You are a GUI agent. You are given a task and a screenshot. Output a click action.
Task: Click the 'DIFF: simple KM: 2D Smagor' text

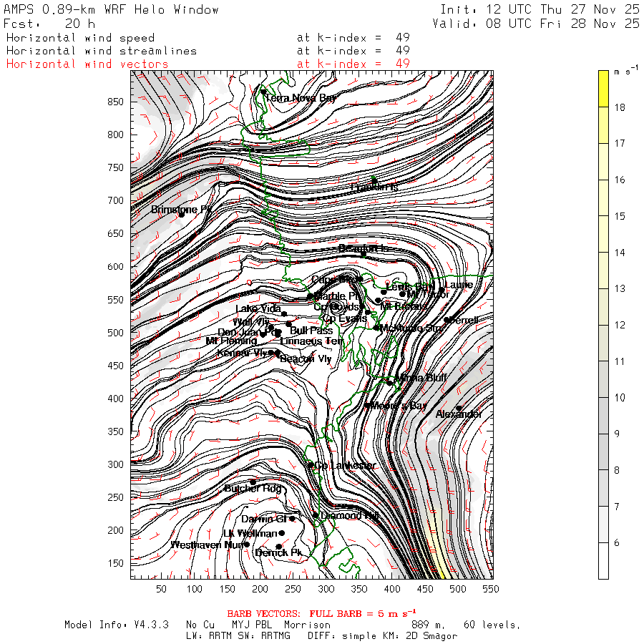382,636
